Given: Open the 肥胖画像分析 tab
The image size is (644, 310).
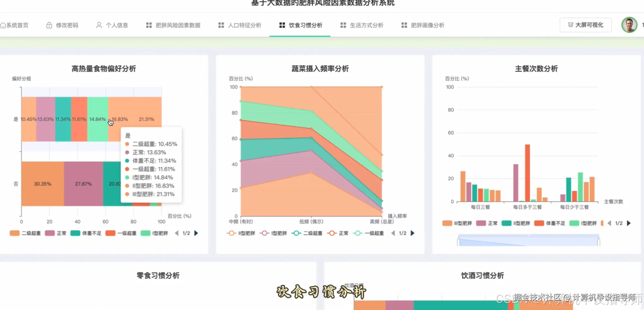Looking at the screenshot, I should 423,25.
